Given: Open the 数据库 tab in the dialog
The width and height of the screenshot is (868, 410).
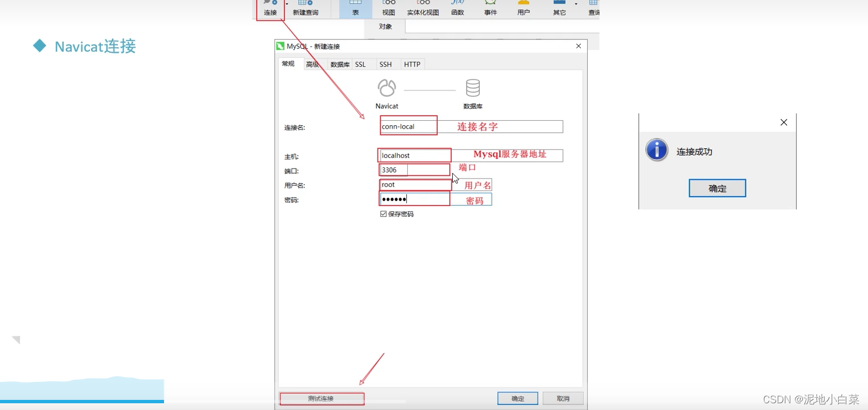Looking at the screenshot, I should pos(340,65).
